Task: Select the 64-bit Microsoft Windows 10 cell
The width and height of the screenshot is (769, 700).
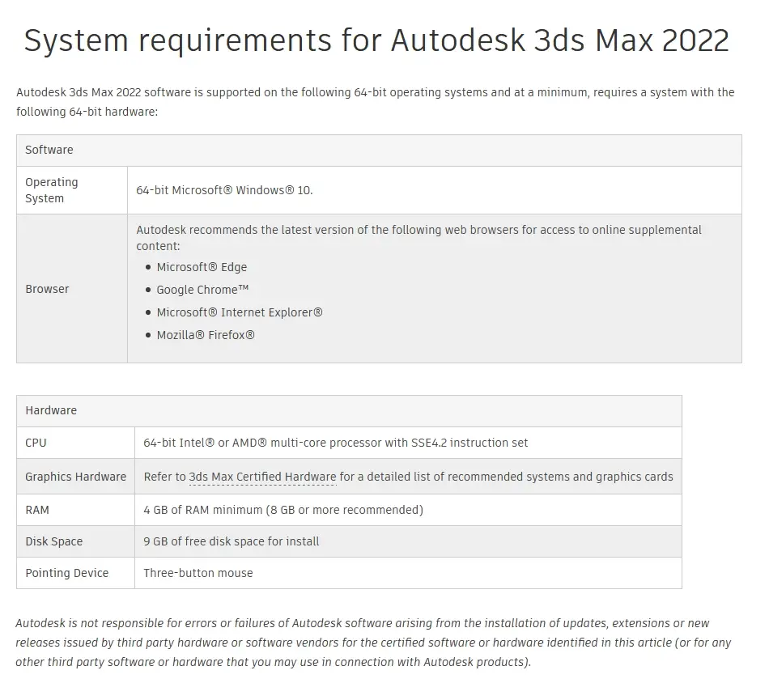Action: 435,190
